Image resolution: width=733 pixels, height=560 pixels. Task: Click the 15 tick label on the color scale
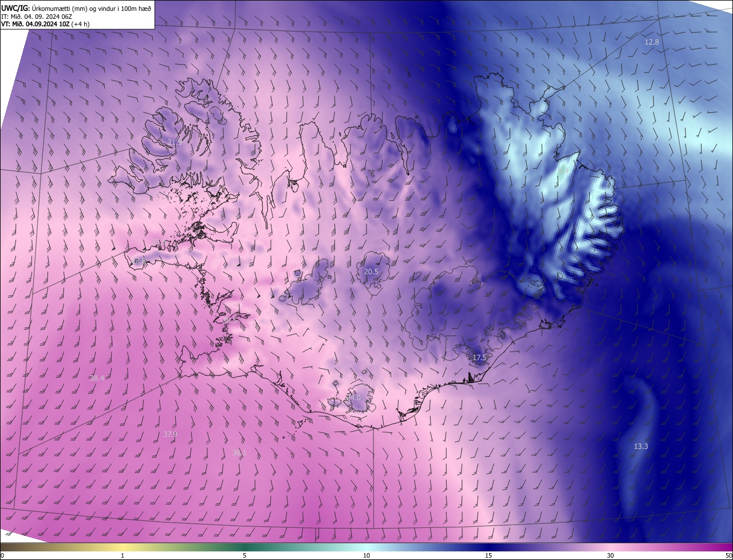(488, 556)
